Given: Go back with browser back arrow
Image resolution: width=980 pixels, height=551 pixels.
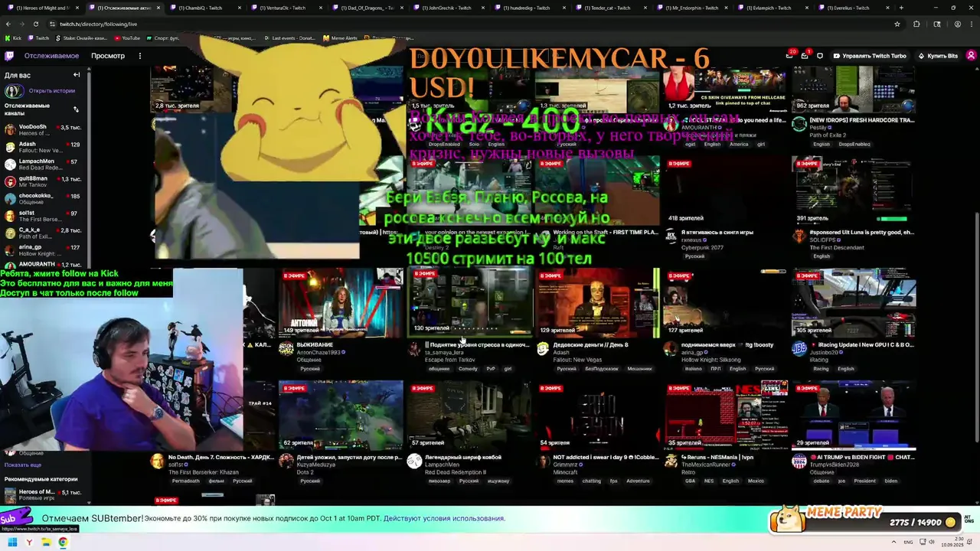Looking at the screenshot, I should tap(8, 24).
